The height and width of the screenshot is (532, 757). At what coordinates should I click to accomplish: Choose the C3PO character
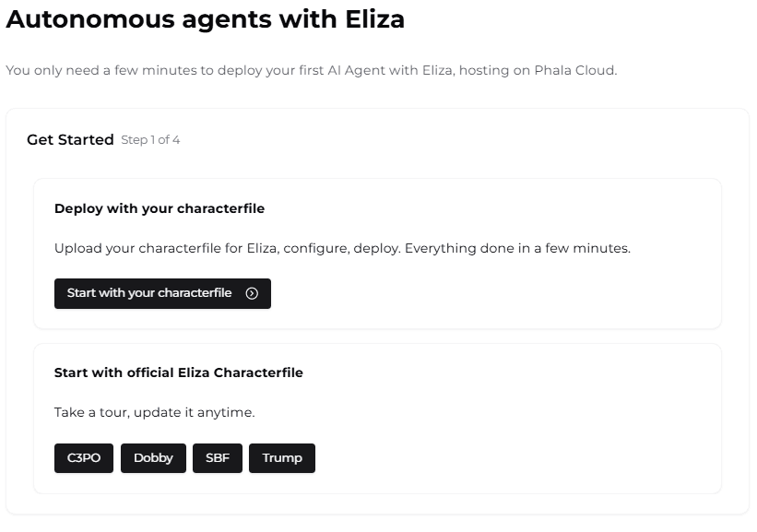84,458
